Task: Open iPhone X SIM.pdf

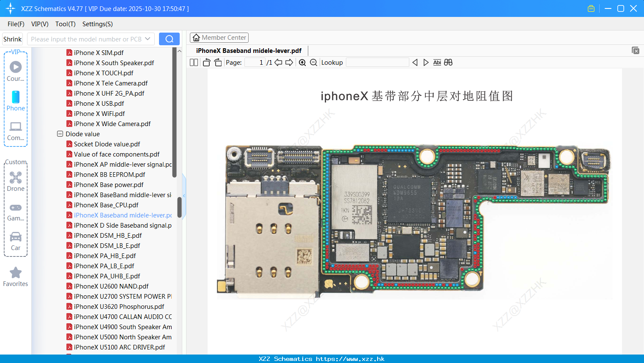Action: (99, 52)
